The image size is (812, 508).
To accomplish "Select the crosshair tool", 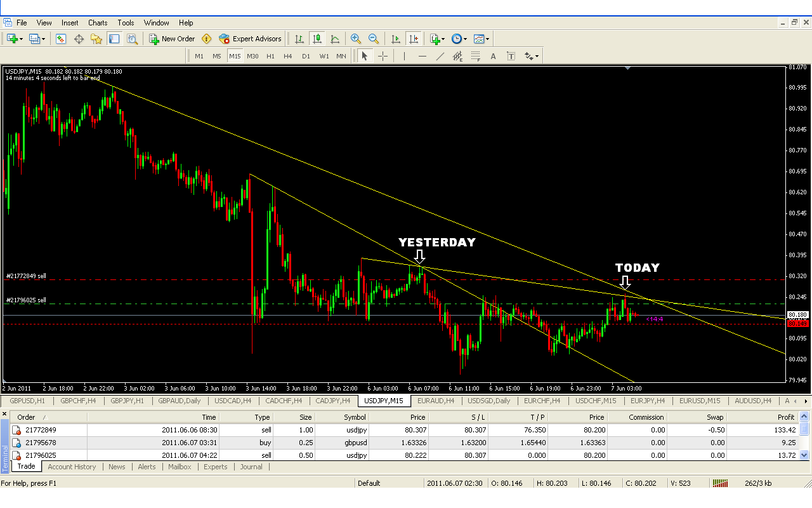I will tap(383, 56).
